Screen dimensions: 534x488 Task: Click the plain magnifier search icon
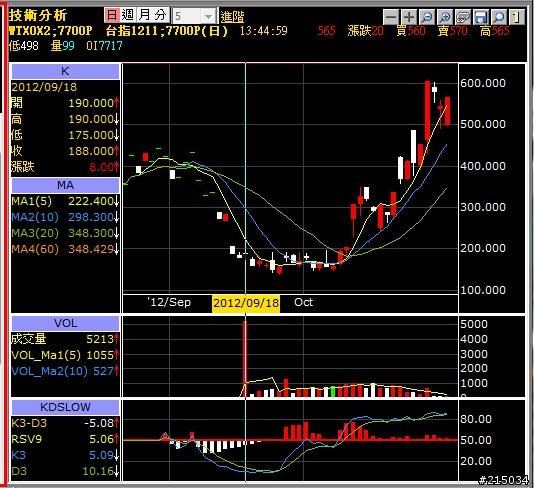499,17
